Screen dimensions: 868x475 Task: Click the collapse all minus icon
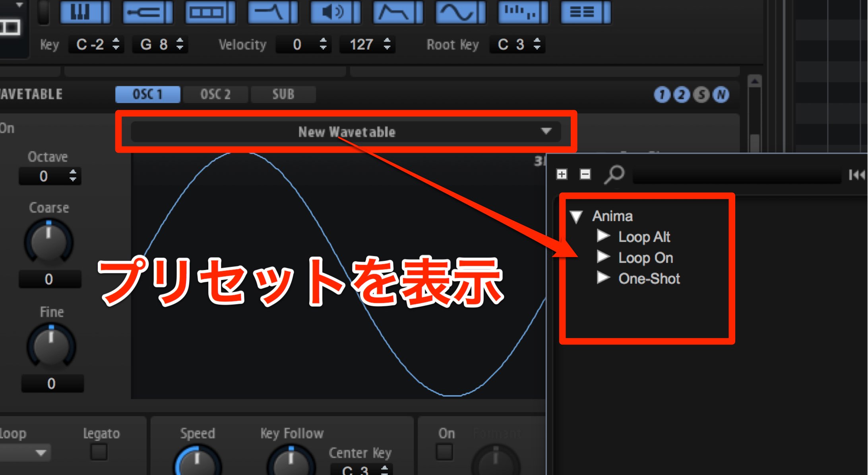(x=585, y=174)
